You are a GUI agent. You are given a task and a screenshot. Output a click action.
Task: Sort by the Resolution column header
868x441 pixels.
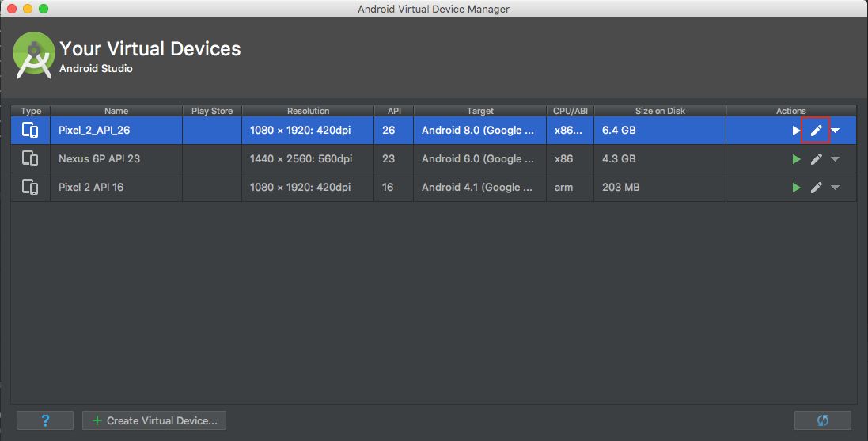click(308, 111)
